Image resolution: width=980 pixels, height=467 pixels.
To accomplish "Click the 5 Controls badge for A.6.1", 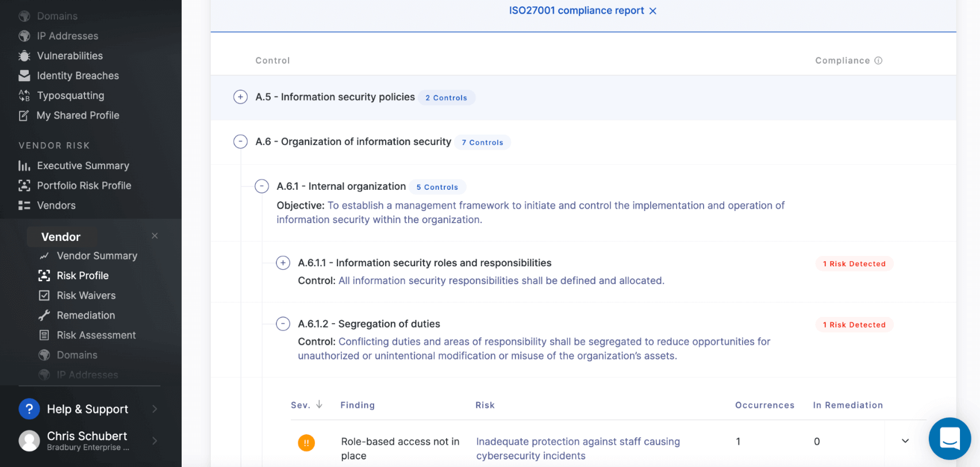I will (x=437, y=187).
